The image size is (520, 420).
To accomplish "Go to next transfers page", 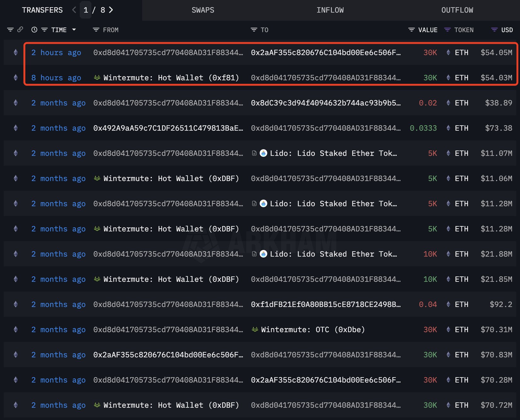I will pyautogui.click(x=111, y=10).
